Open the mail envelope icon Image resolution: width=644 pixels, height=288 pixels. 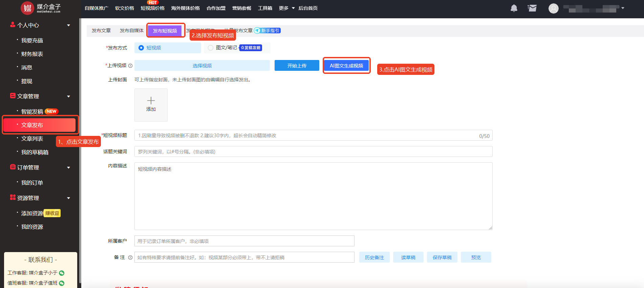532,8
